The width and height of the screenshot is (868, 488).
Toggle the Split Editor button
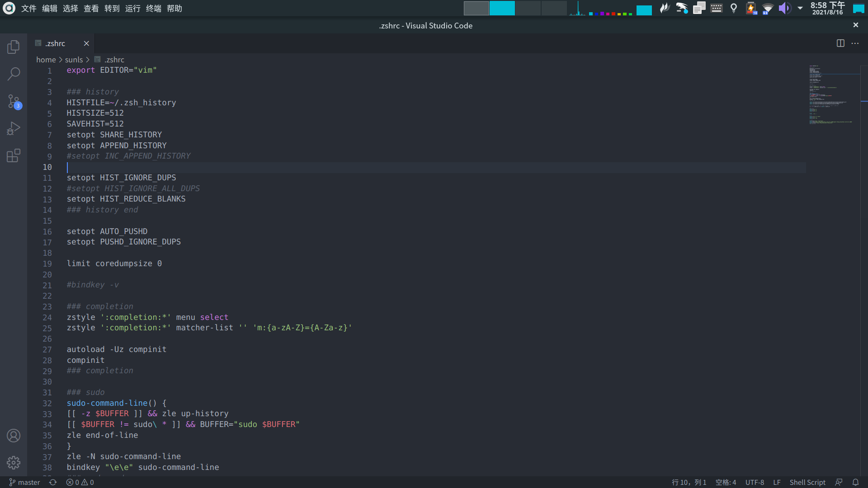click(x=840, y=42)
